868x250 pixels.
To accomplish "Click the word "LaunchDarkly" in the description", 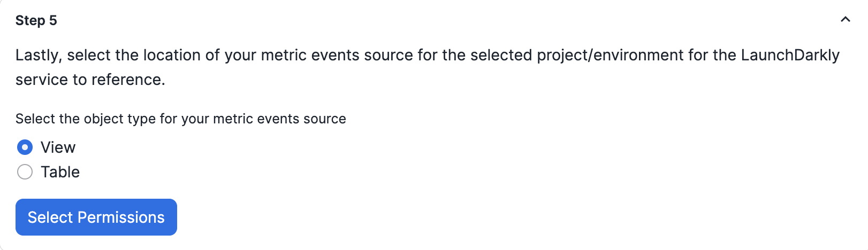I will pos(790,55).
